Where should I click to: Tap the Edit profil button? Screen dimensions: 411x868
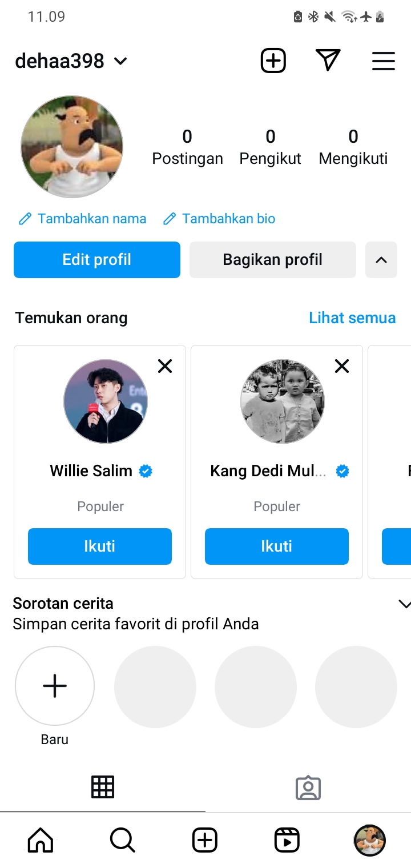pos(97,260)
